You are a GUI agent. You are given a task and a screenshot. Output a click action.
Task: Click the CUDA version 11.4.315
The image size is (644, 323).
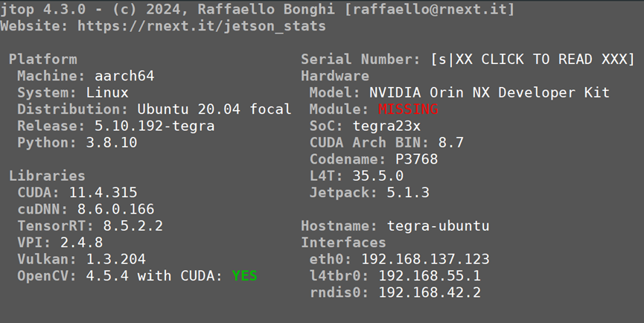click(x=103, y=193)
